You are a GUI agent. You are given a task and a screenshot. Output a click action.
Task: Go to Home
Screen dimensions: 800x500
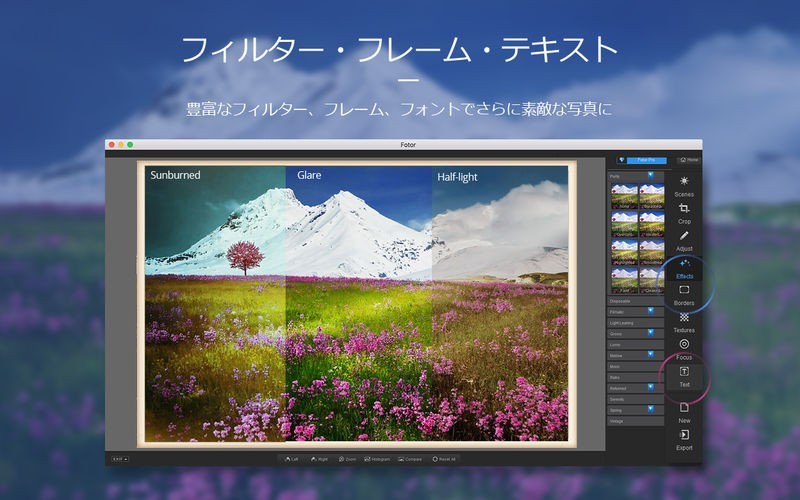tap(688, 159)
